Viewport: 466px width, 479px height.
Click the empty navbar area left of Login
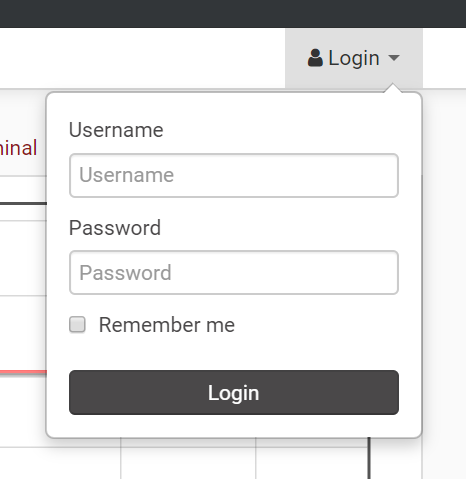142,58
